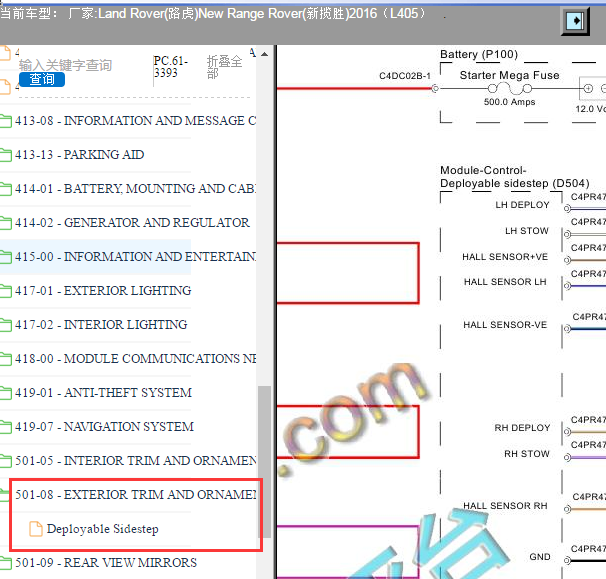Click GND pin label in diagram
The width and height of the screenshot is (606, 579).
coord(540,557)
